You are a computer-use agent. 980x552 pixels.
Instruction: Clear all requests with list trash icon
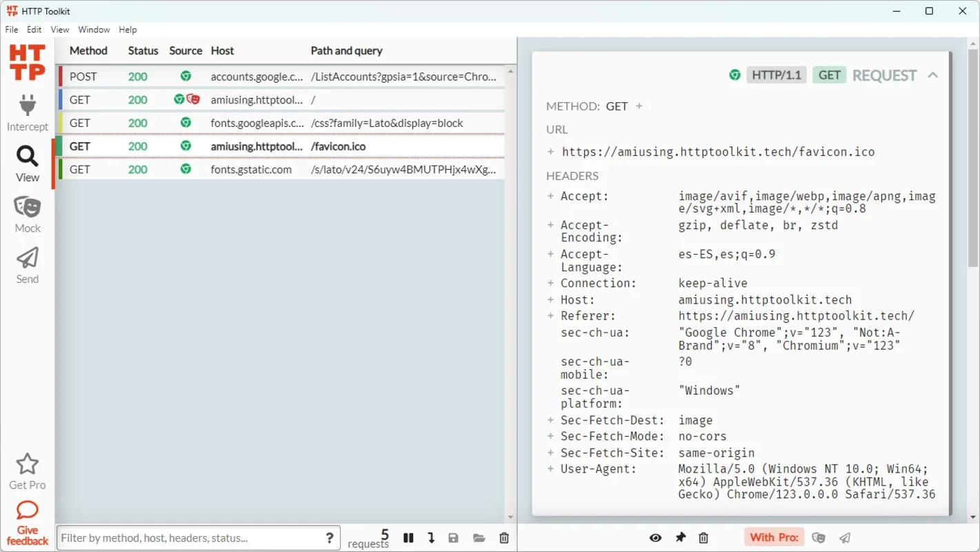pyautogui.click(x=504, y=538)
